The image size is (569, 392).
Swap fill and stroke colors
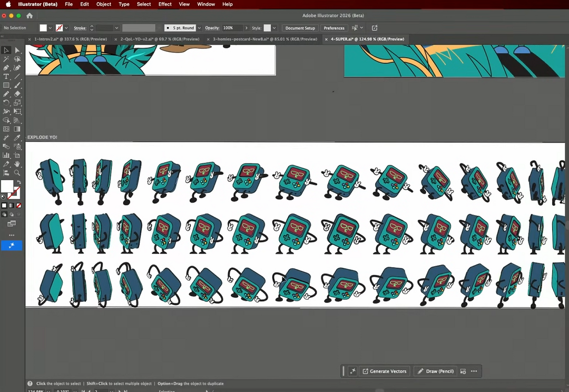point(19,182)
